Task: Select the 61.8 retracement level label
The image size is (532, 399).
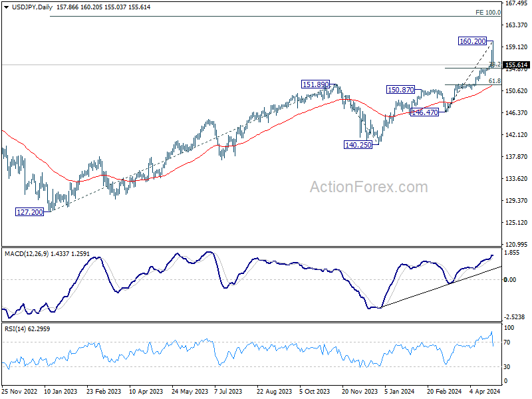Action: point(494,80)
